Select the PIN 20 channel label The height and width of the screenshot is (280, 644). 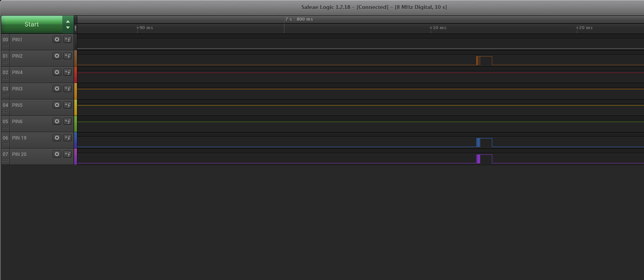click(19, 154)
